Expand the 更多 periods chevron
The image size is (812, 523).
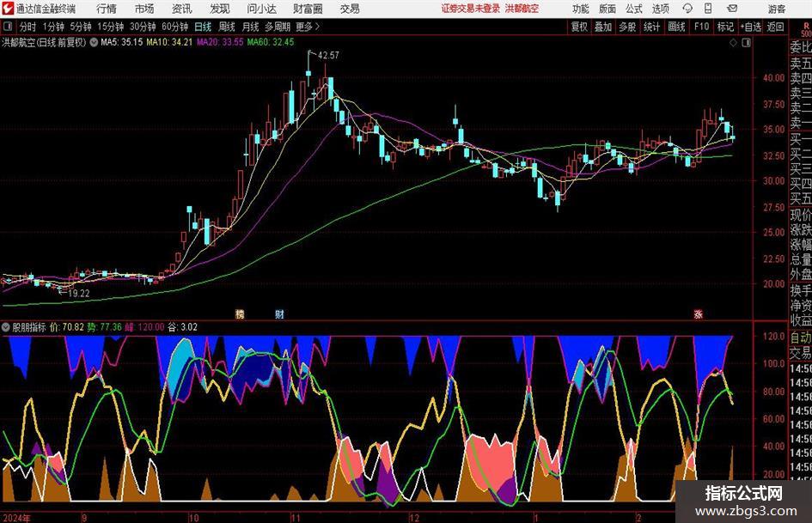[x=317, y=27]
